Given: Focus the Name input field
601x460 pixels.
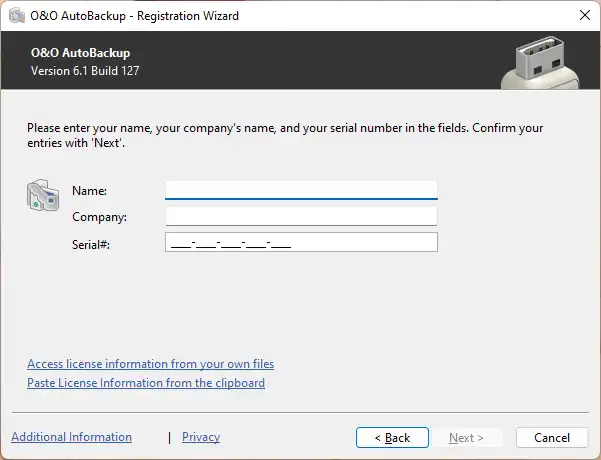Looking at the screenshot, I should (301, 190).
